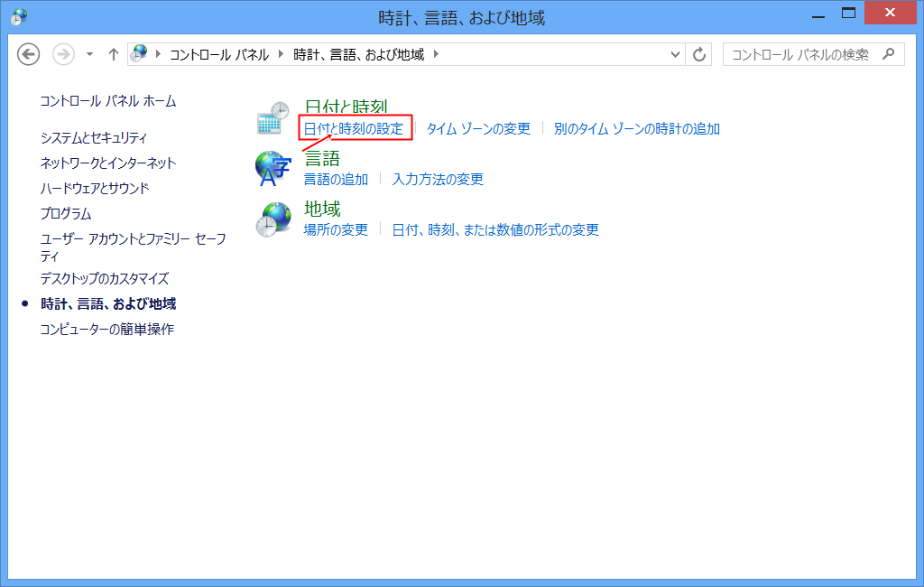Open recent locations dropdown arrow

pyautogui.click(x=89, y=54)
